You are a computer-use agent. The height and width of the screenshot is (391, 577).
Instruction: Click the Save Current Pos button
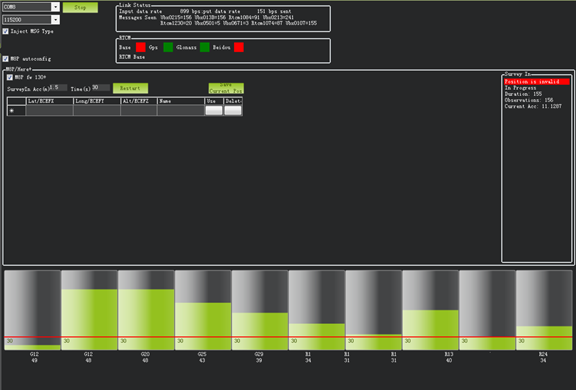point(226,88)
